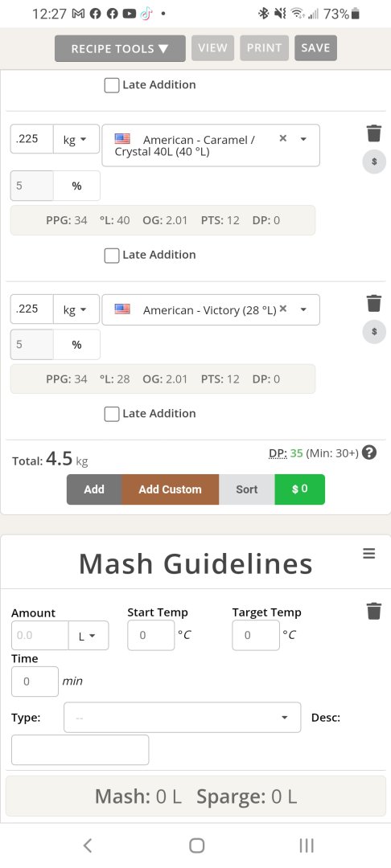Enable Late Addition for Caramel / Crystal 40L
Image resolution: width=391 pixels, height=868 pixels.
click(112, 256)
